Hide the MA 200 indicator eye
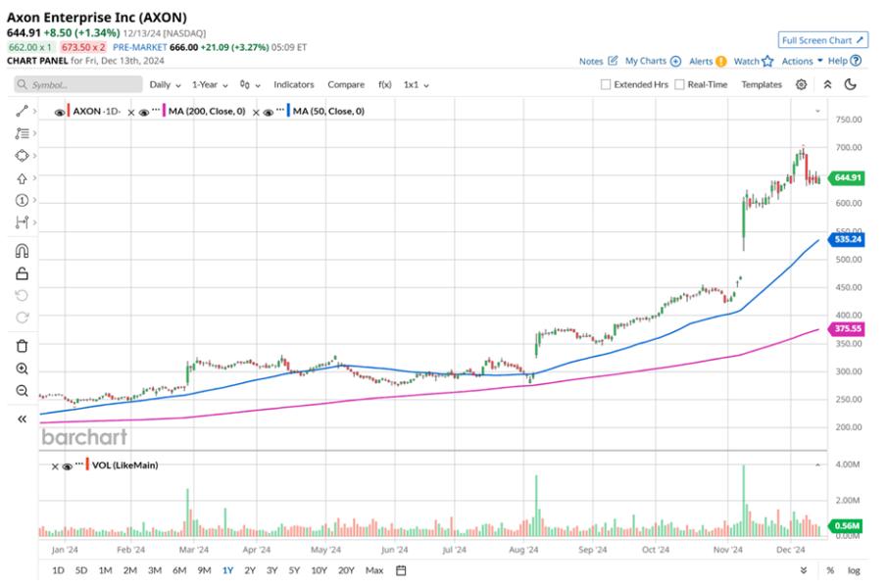This screenshot has width=887, height=588. click(x=144, y=113)
